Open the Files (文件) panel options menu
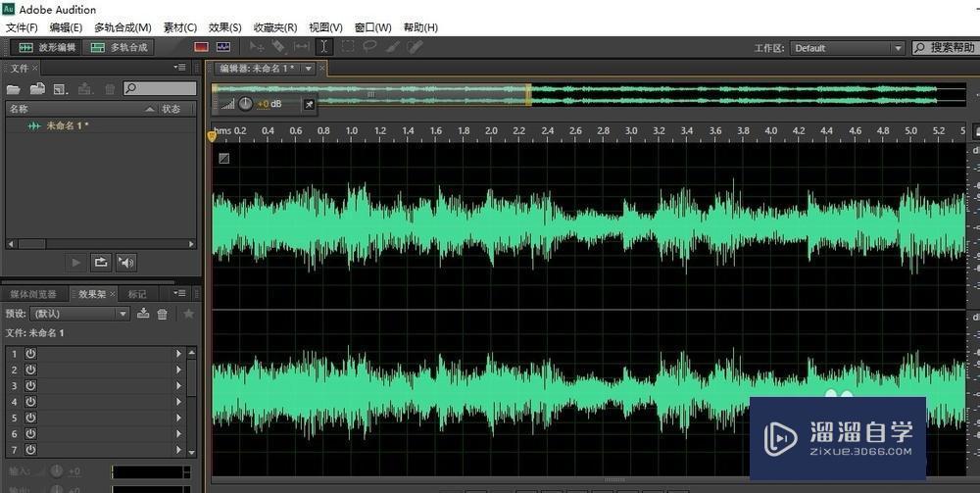This screenshot has width=980, height=493. coord(180,68)
